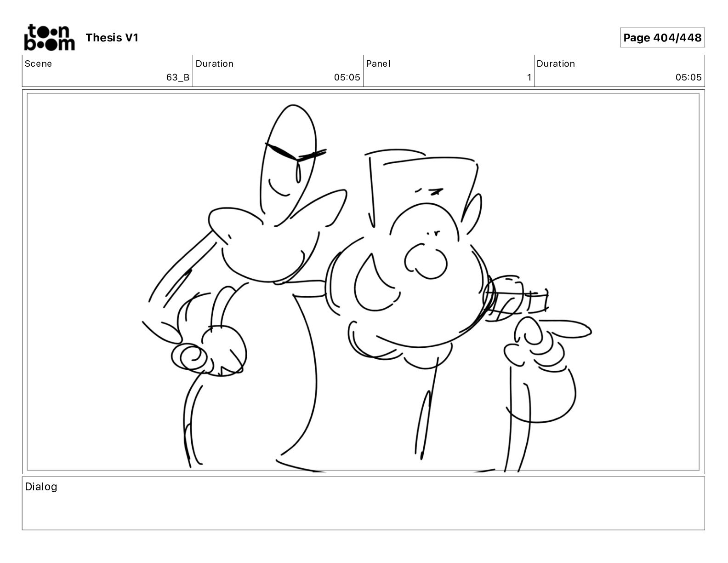Click the 'Page 404/448' page indicator
The height and width of the screenshot is (563, 728).
(x=662, y=38)
